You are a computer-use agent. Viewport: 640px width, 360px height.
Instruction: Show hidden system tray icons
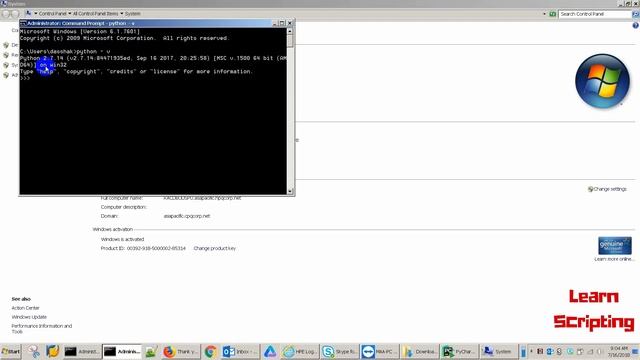[x=531, y=351]
